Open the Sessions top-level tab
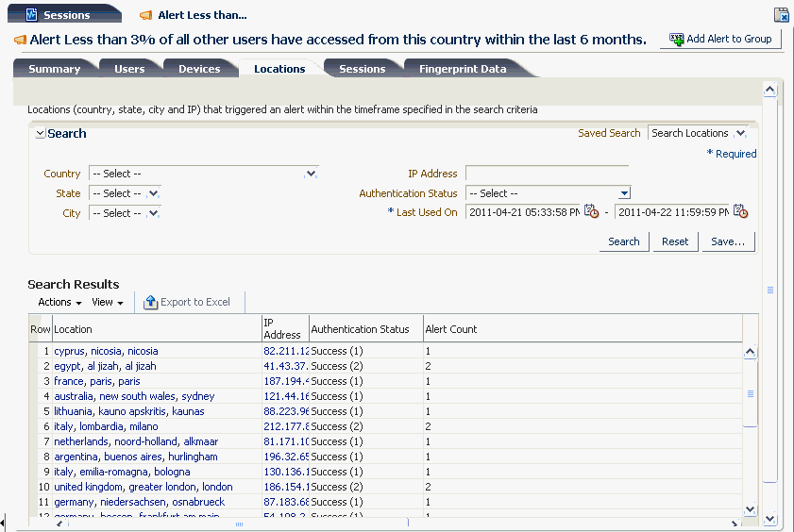Image resolution: width=794 pixels, height=532 pixels. pyautogui.click(x=63, y=15)
